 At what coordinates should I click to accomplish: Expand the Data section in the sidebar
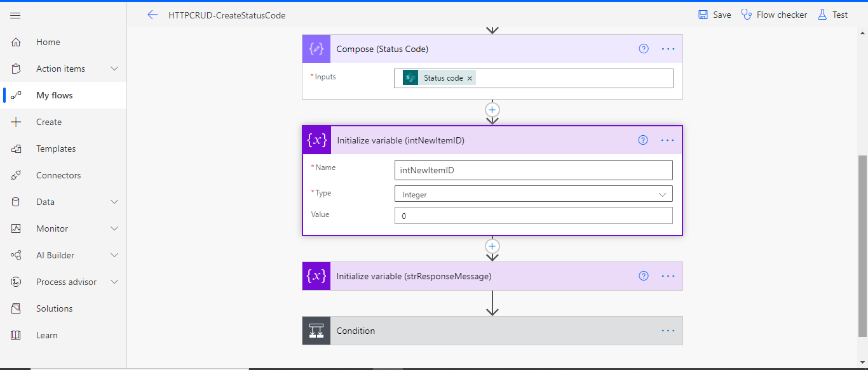[x=44, y=202]
